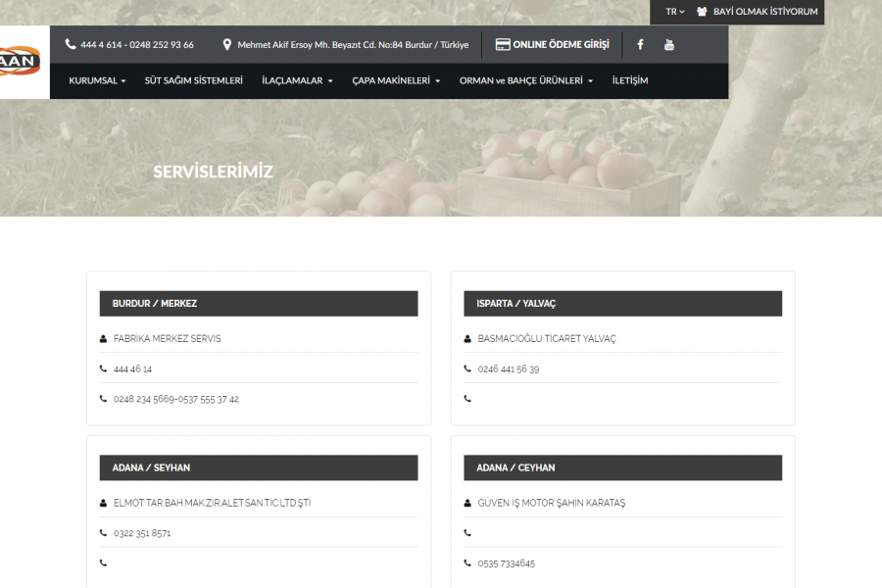Expand the İLAÇLAMALAR dropdown menu

[297, 80]
